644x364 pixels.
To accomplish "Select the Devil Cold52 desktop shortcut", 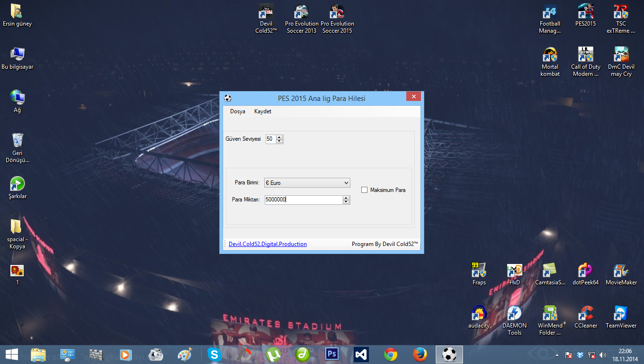I will tap(266, 19).
